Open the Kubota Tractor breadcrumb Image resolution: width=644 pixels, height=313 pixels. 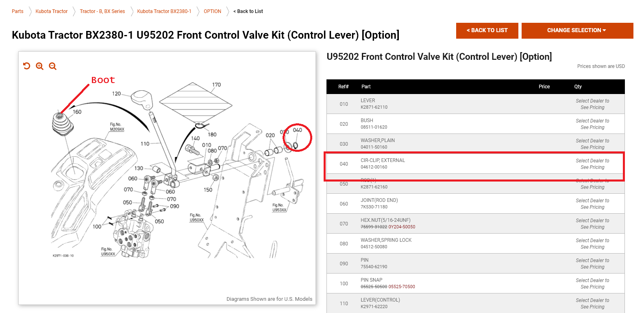(x=52, y=11)
